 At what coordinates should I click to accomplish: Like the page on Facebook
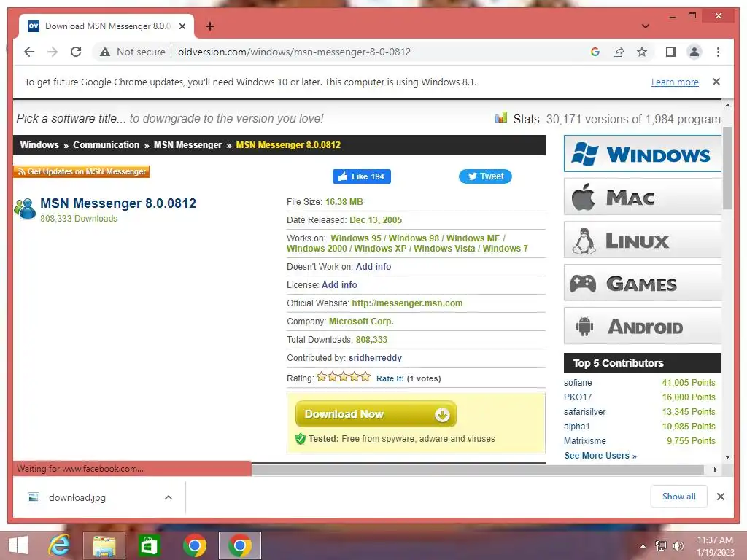362,176
